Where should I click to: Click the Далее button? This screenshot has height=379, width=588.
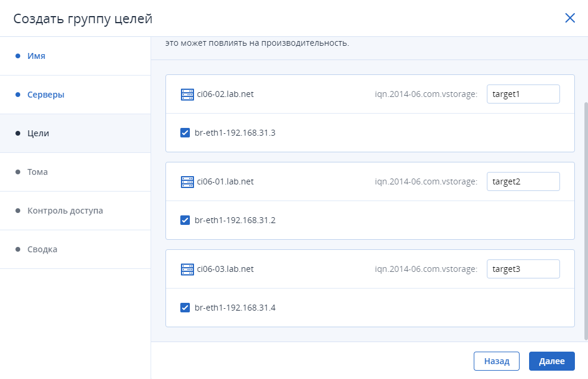[x=552, y=361]
